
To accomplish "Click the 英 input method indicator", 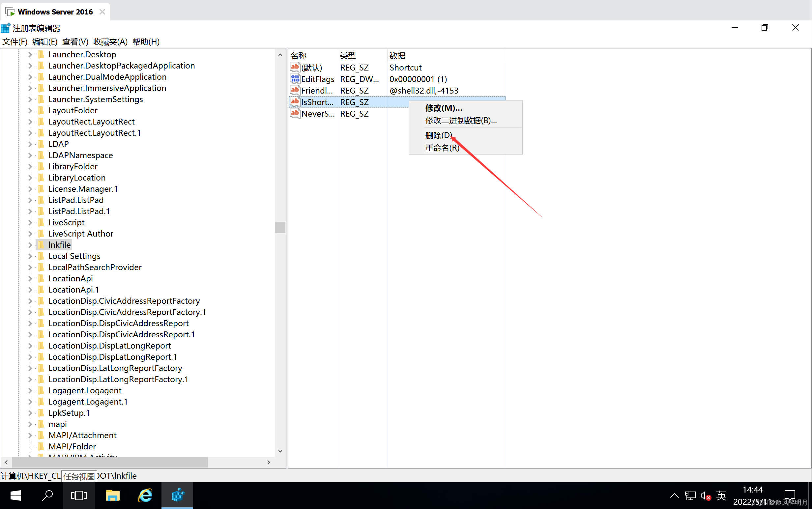I will coord(721,495).
